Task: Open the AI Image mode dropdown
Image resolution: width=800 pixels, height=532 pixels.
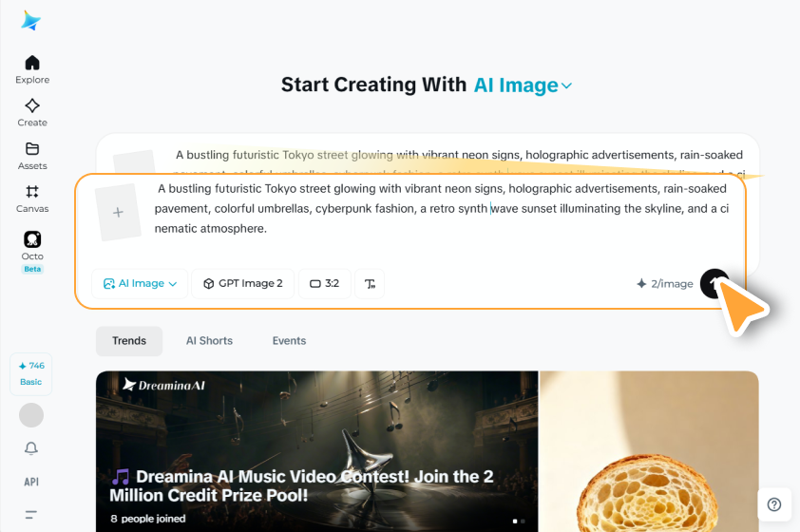Action: point(140,284)
